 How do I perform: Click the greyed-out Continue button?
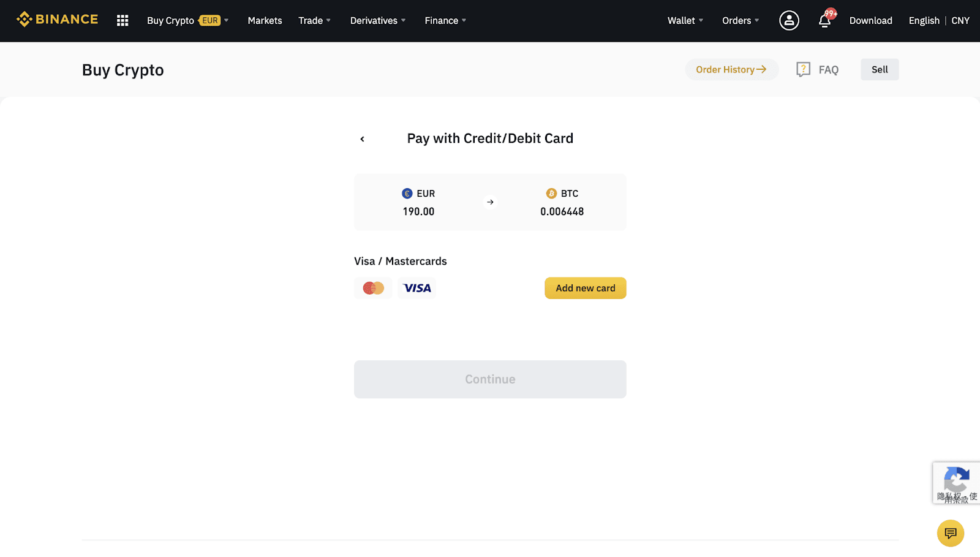[490, 379]
